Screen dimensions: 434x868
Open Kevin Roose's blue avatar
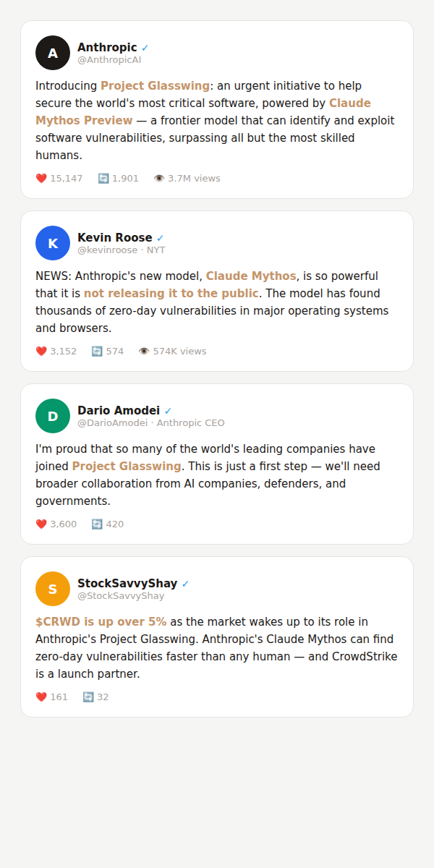pos(53,243)
